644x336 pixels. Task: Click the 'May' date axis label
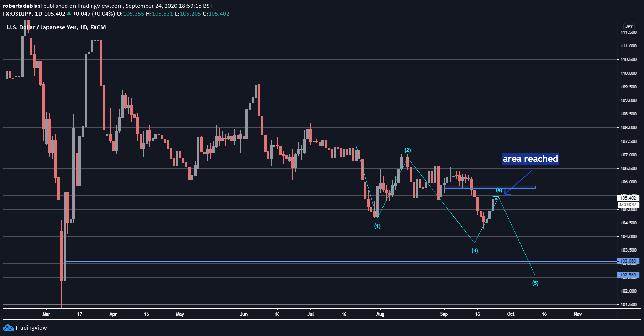(180, 314)
